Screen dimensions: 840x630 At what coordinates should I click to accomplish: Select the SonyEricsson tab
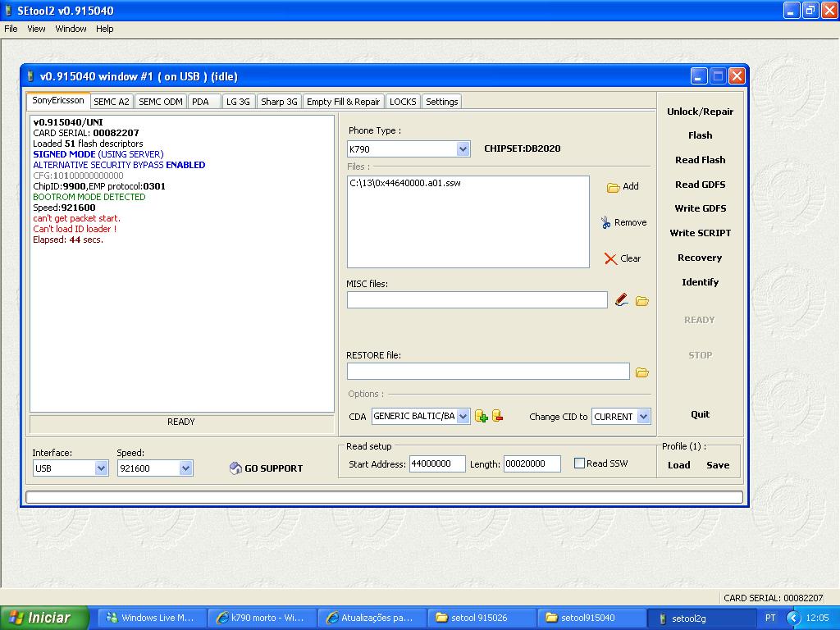point(58,101)
